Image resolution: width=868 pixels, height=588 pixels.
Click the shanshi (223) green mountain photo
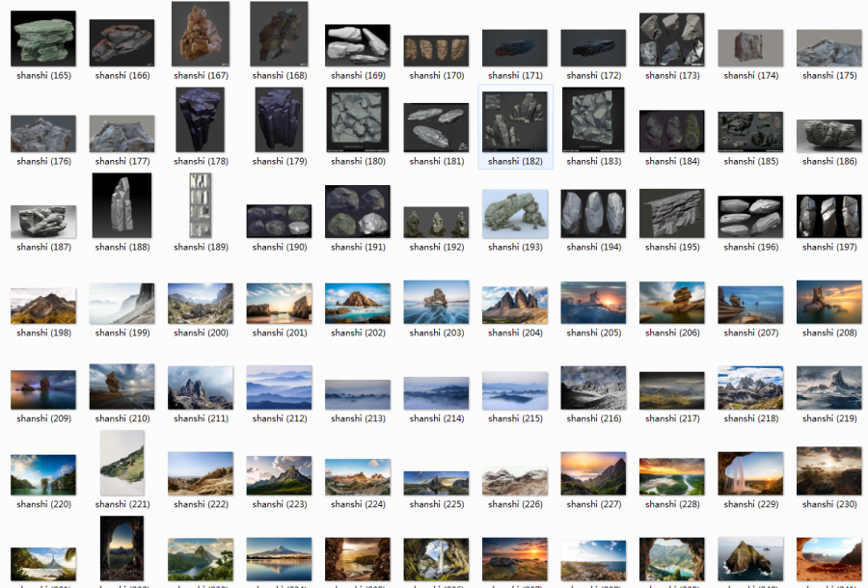point(279,475)
